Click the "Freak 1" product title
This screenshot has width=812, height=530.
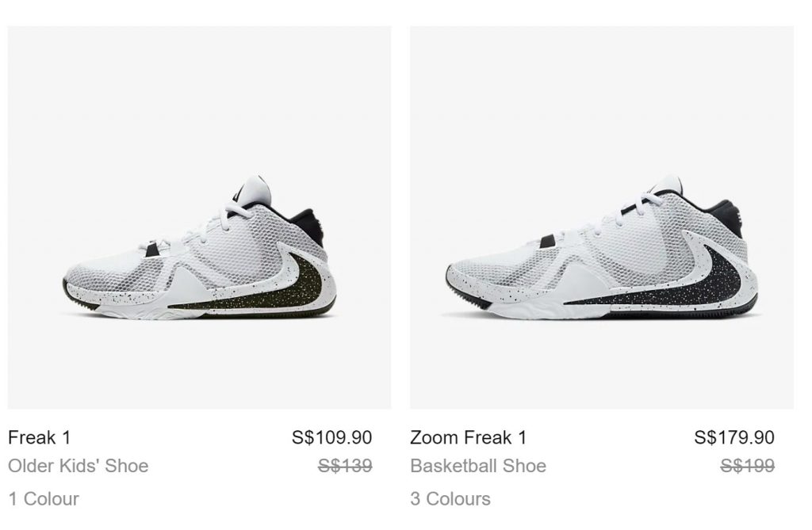click(39, 437)
